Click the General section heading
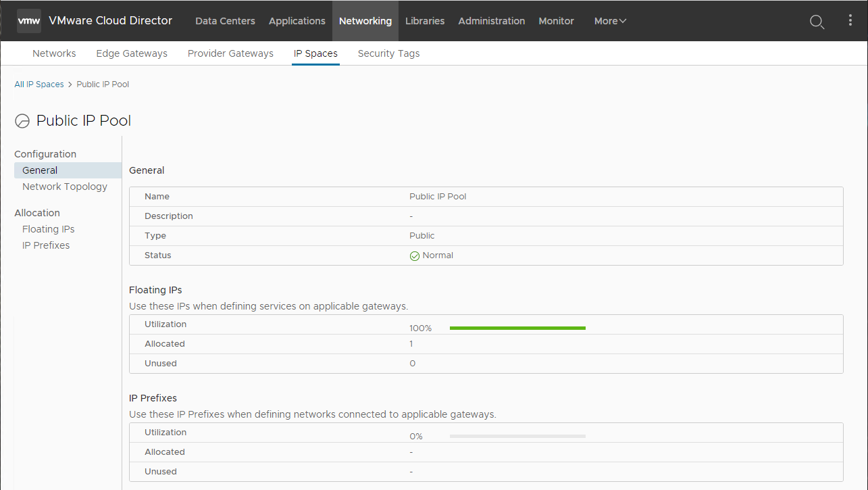Screen dimensions: 868x490 tap(147, 170)
